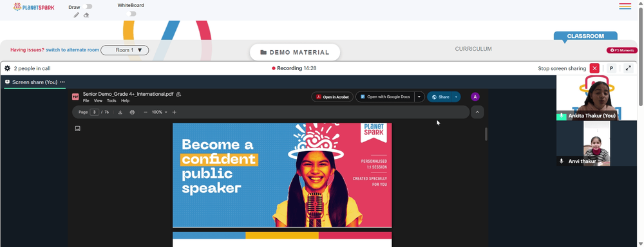Expand call to fullscreen

click(x=628, y=69)
